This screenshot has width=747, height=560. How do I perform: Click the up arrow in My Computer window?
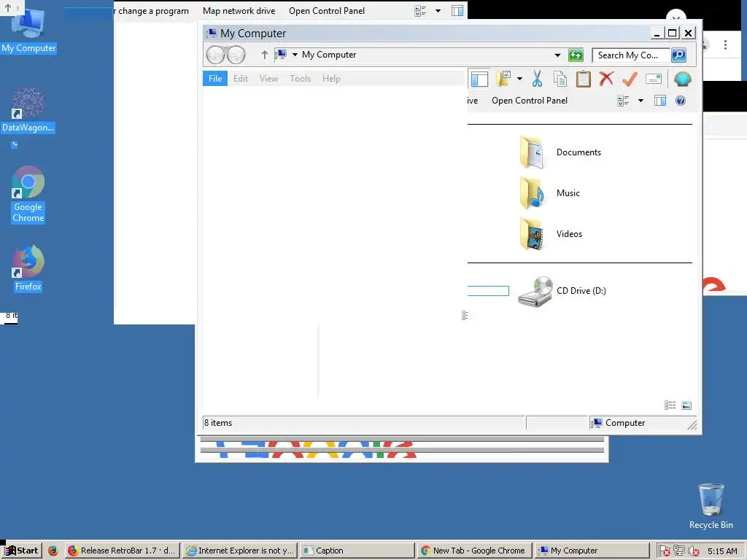click(264, 55)
